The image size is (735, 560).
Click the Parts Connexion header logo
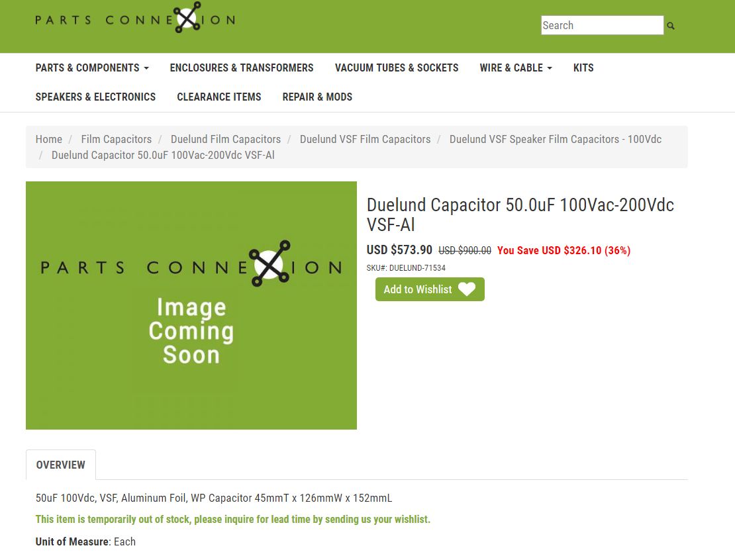click(x=135, y=18)
